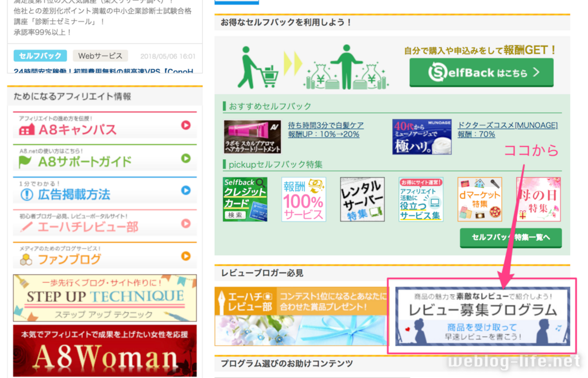Open the 24時間安定稼働 VPS article link
The image size is (588, 378).
[x=103, y=71]
